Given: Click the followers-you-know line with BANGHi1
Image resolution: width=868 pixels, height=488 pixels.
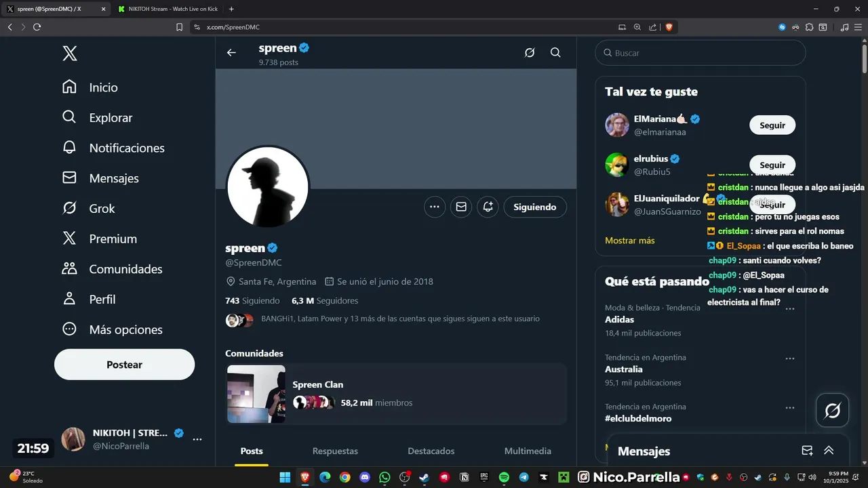Looking at the screenshot, I should pyautogui.click(x=400, y=319).
